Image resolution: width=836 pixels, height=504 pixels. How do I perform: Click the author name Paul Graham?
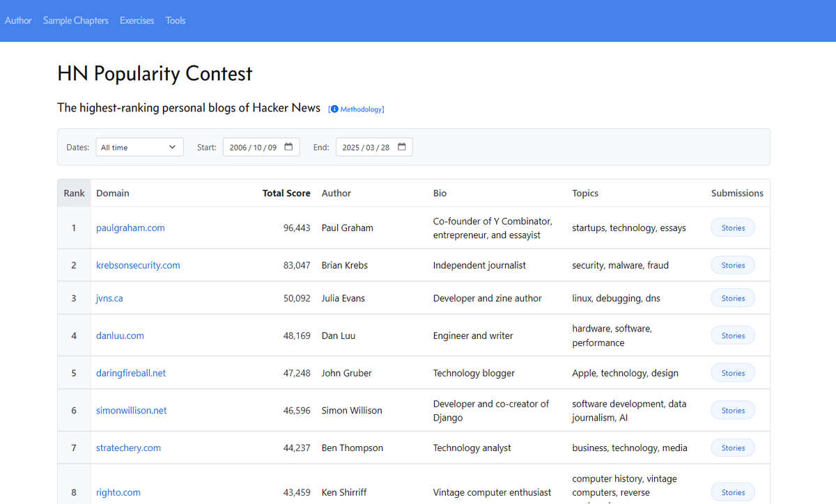pyautogui.click(x=348, y=228)
